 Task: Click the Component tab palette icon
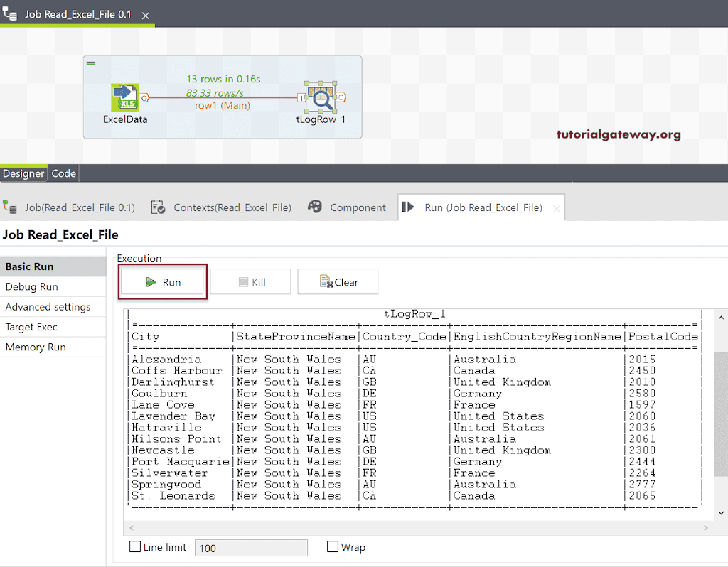pos(314,207)
